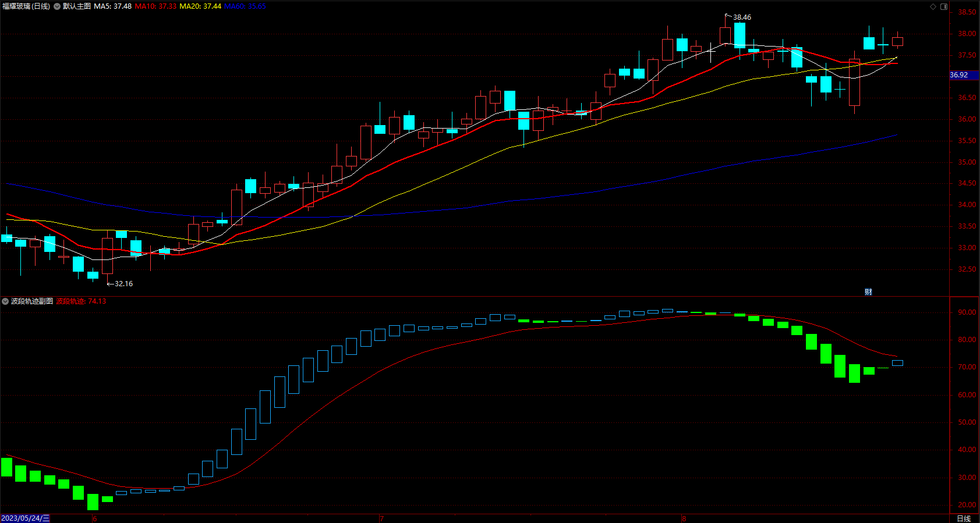The height and width of the screenshot is (523, 980).
Task: Click the 38.50 price axis label
Action: tap(967, 12)
